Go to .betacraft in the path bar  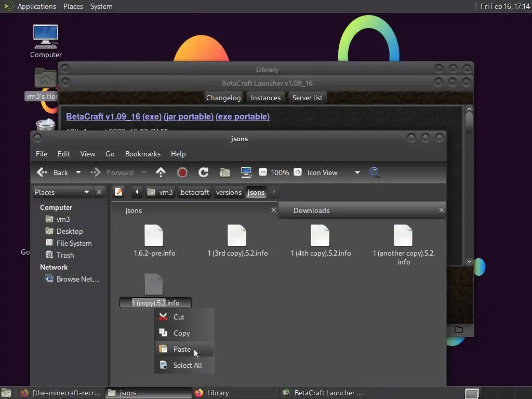(x=194, y=192)
